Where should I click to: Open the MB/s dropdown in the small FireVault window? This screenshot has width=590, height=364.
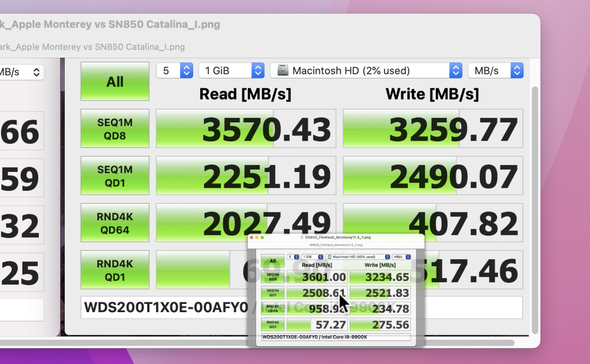(x=401, y=257)
